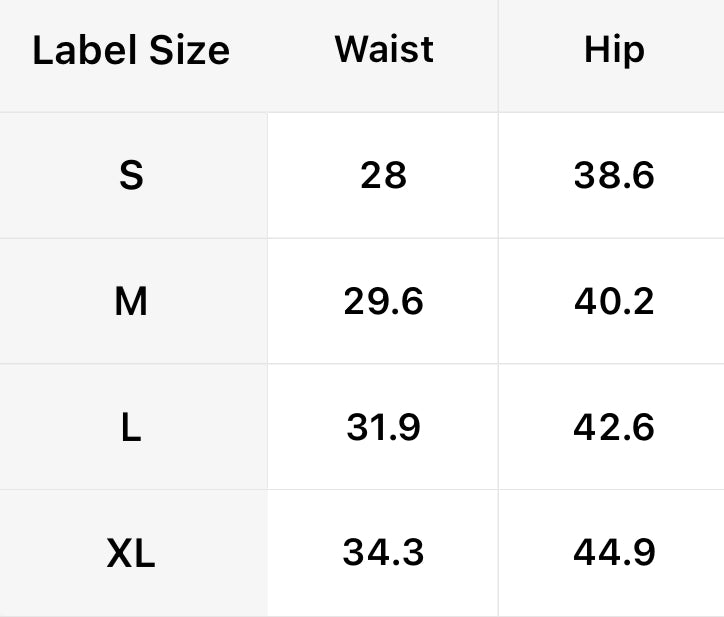Select the Waist column header
The image size is (724, 617).
tap(384, 49)
